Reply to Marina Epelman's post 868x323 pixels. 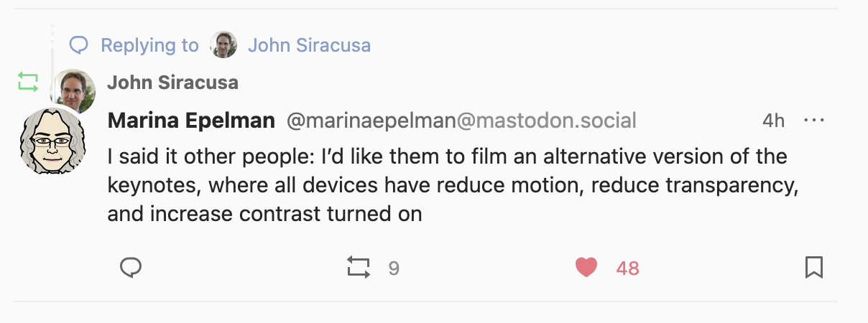[x=130, y=268]
